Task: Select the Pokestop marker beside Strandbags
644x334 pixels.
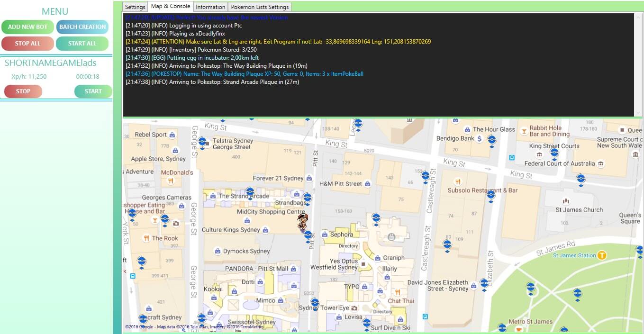Action: [x=308, y=199]
